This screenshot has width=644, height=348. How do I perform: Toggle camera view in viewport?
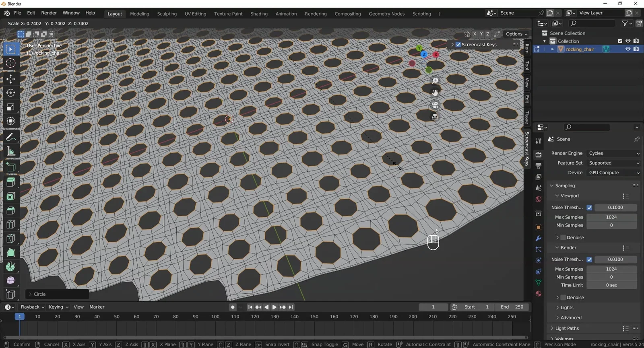pos(435,105)
